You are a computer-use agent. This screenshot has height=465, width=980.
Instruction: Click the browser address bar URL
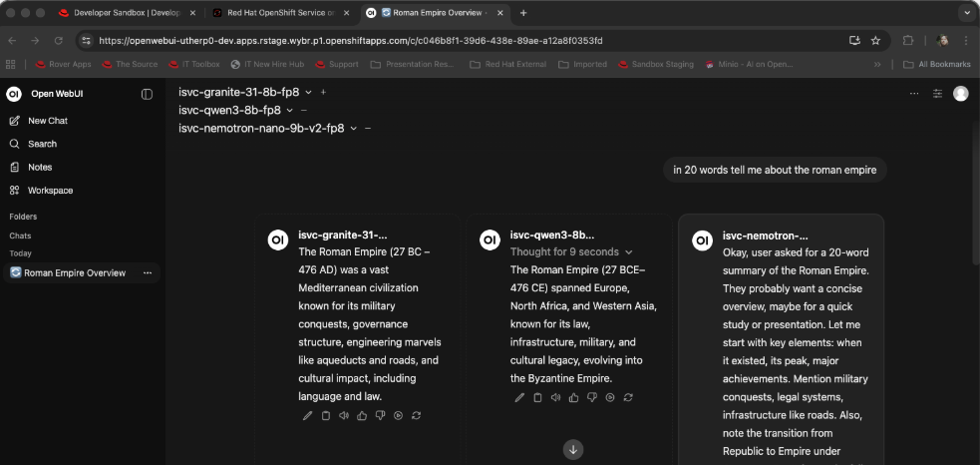349,40
